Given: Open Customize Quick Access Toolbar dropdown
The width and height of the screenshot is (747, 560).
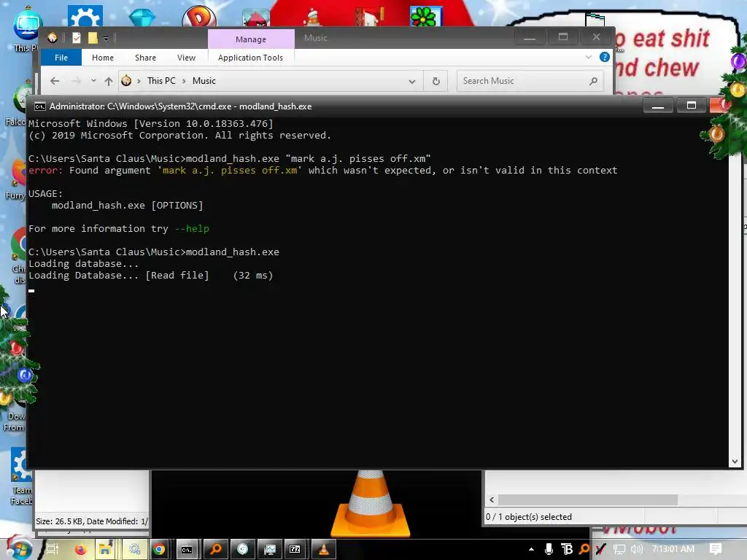Looking at the screenshot, I should (x=107, y=39).
